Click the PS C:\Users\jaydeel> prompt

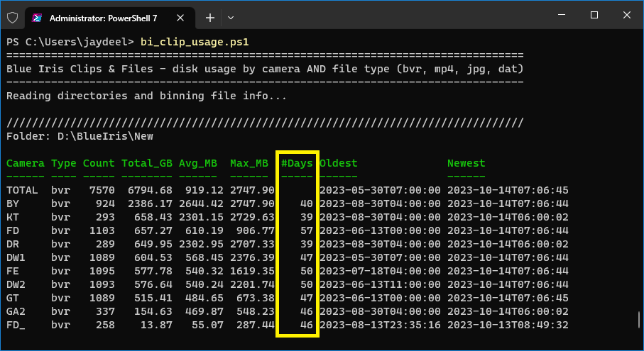click(x=70, y=42)
